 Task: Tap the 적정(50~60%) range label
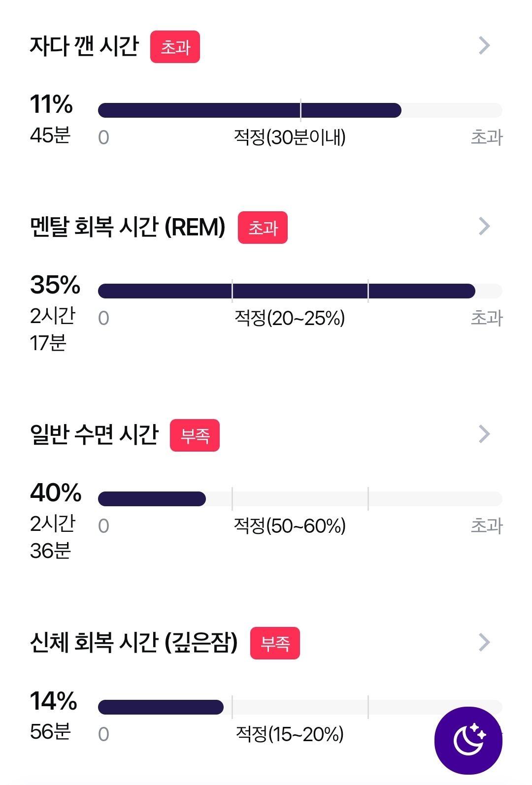point(290,526)
